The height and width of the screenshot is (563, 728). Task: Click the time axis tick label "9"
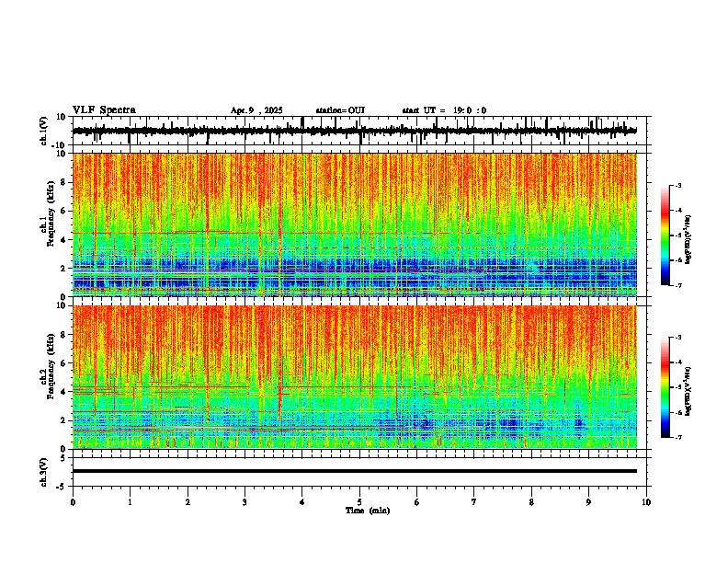(x=588, y=502)
